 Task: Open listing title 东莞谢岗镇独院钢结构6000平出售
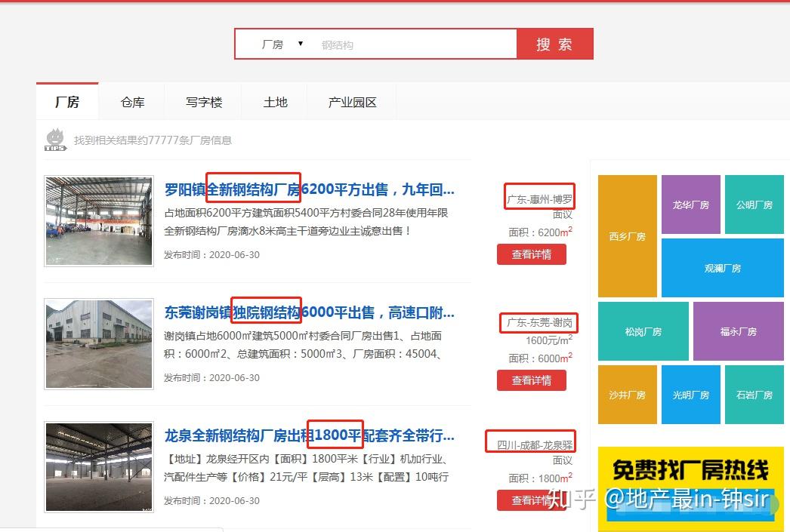click(x=310, y=312)
